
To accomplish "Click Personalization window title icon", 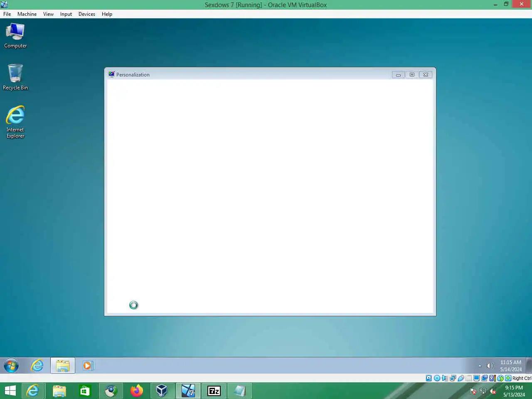I will pos(111,74).
